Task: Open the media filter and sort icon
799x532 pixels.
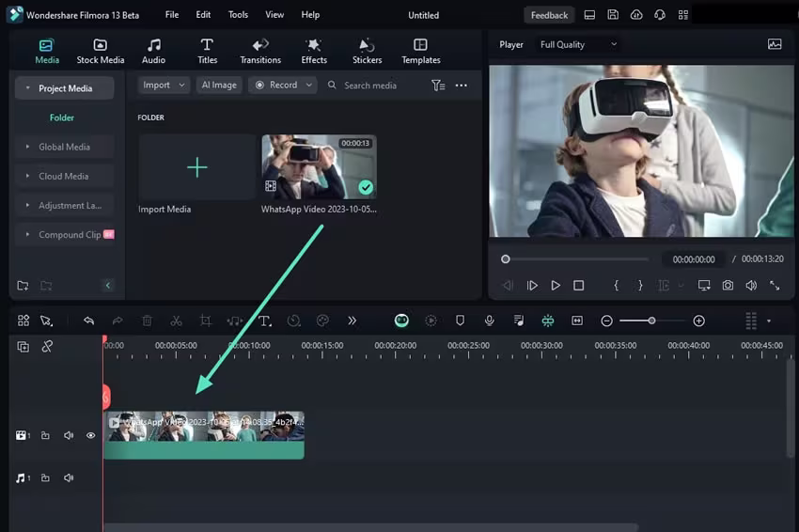Action: 438,86
